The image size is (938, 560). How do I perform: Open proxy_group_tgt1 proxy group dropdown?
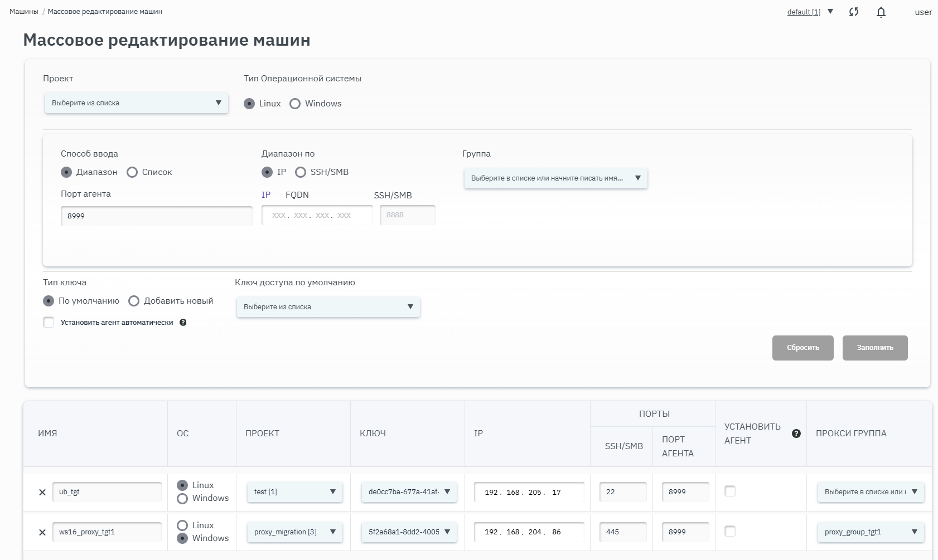870,532
